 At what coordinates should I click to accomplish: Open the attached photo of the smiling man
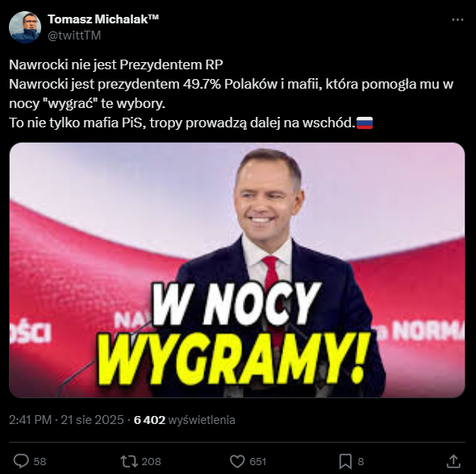point(236,270)
